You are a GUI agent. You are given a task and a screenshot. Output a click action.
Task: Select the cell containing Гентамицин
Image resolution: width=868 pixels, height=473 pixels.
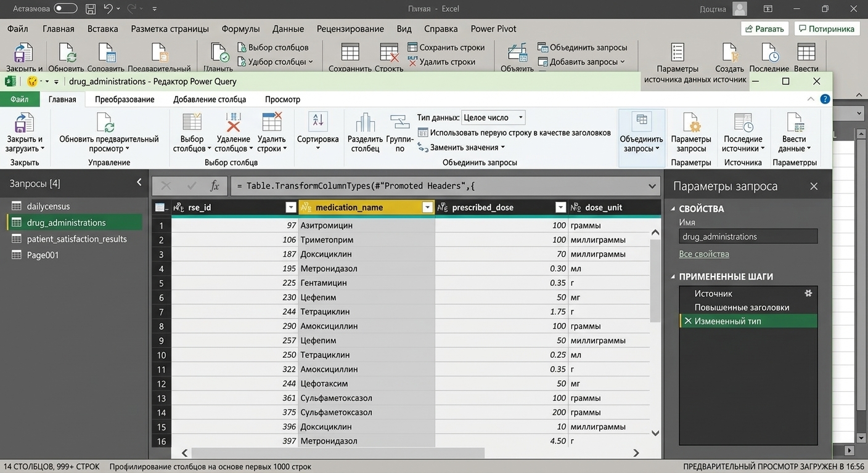tap(366, 283)
